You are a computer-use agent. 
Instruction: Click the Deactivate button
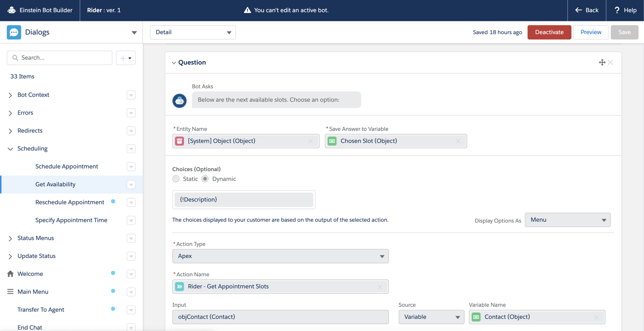[549, 32]
